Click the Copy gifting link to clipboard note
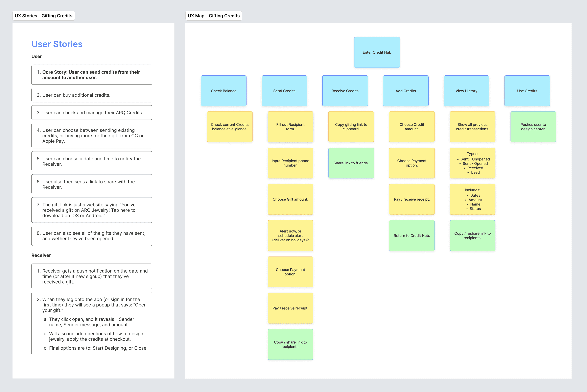The width and height of the screenshot is (587, 392). pyautogui.click(x=351, y=127)
